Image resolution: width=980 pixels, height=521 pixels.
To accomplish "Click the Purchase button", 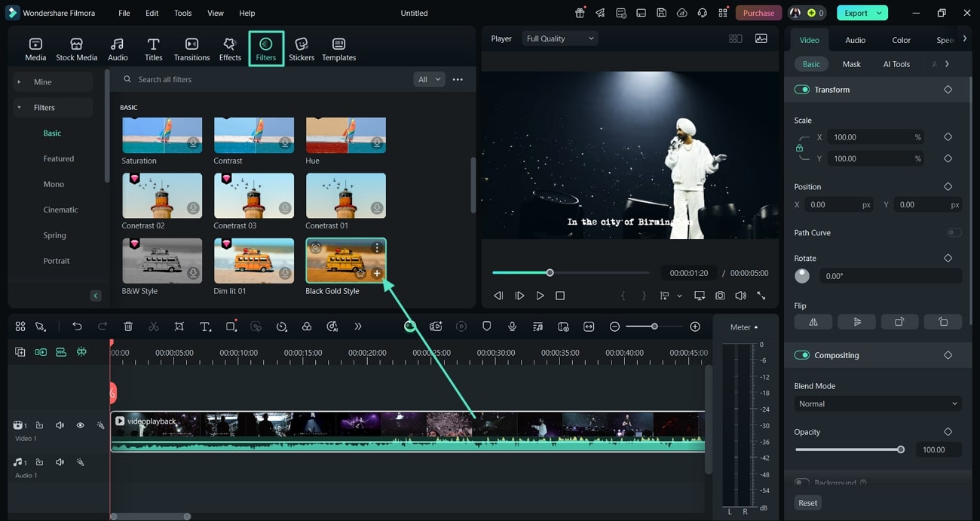I will pos(758,13).
